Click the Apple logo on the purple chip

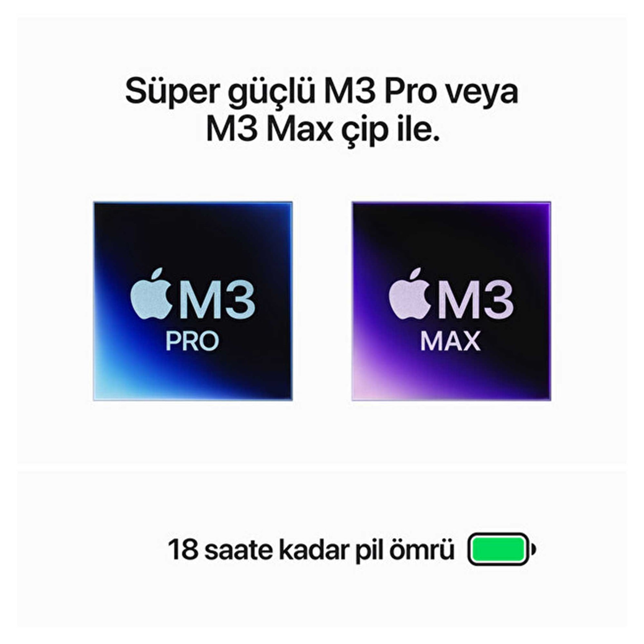coord(409,294)
